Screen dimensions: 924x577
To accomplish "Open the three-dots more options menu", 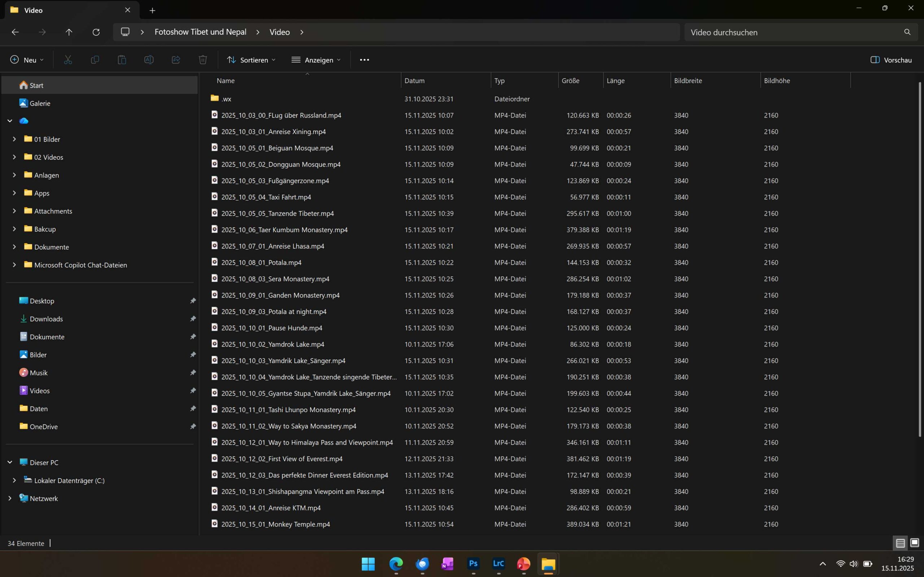I will pyautogui.click(x=364, y=60).
